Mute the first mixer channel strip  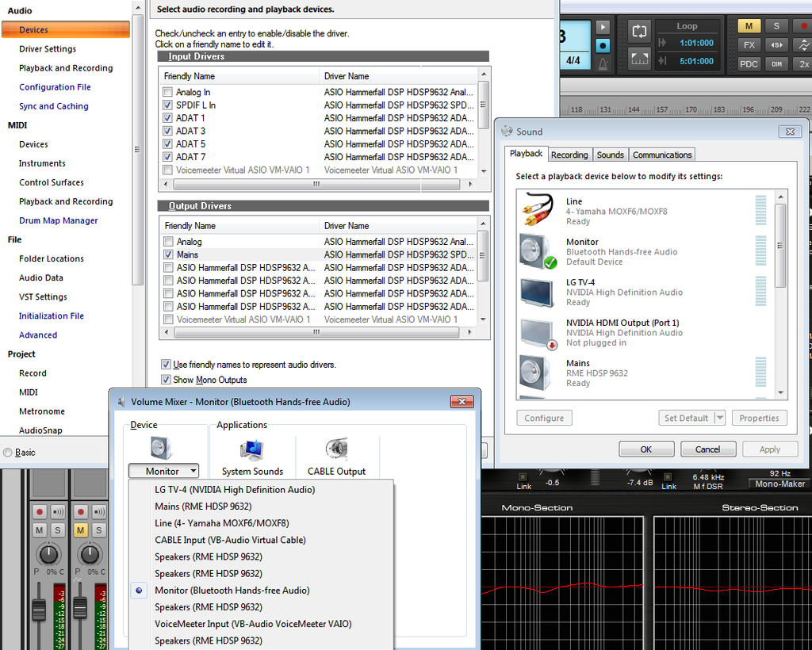(x=39, y=530)
